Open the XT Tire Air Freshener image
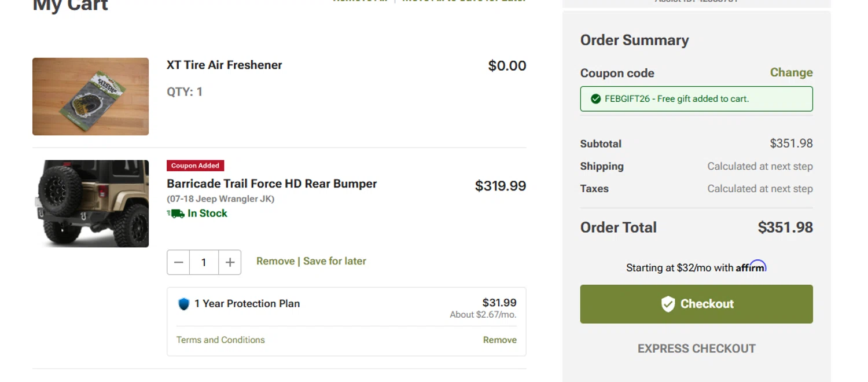The width and height of the screenshot is (868, 382). coord(90,97)
